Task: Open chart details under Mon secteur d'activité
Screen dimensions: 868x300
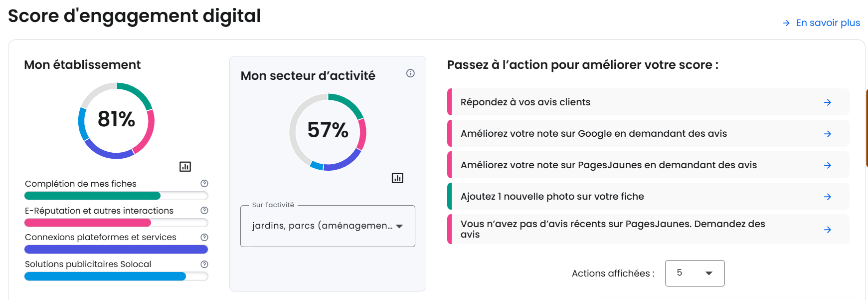Action: (x=397, y=178)
